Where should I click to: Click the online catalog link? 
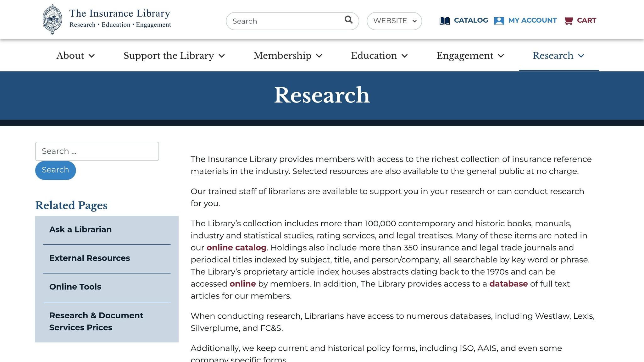point(236,248)
